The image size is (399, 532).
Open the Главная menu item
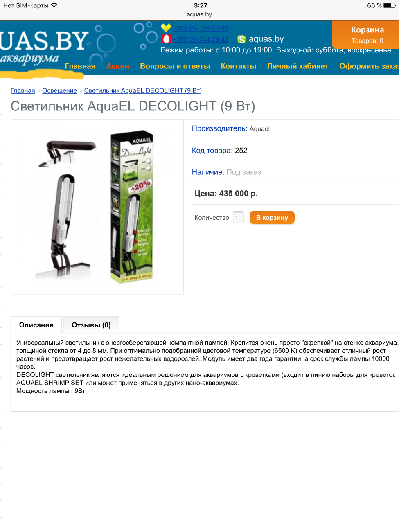point(80,66)
